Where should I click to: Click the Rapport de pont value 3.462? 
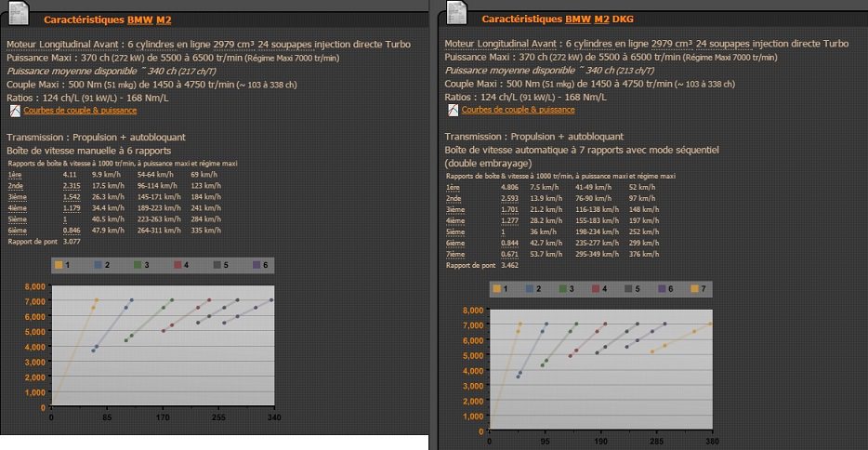[510, 266]
